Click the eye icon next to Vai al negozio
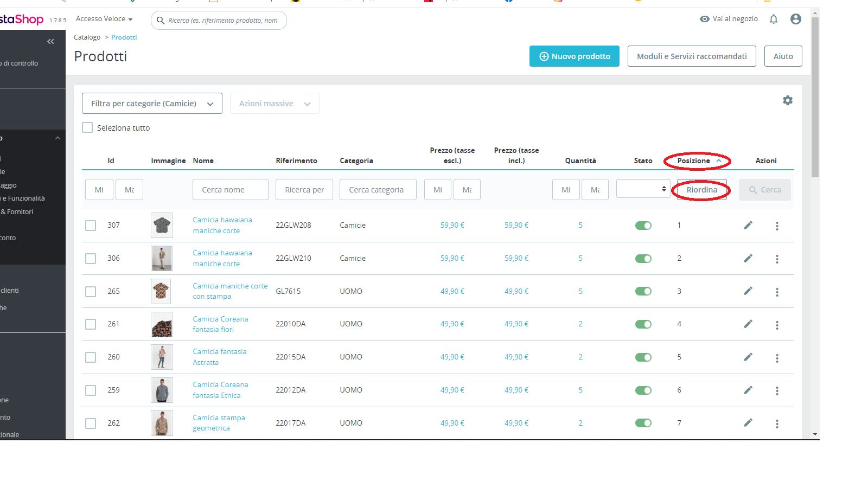This screenshot has width=868, height=488. pos(705,19)
